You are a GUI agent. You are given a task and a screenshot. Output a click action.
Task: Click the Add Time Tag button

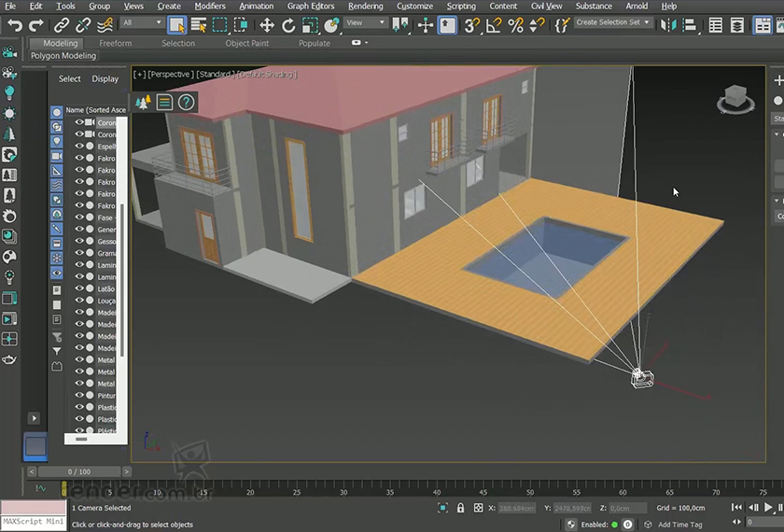pos(679,525)
